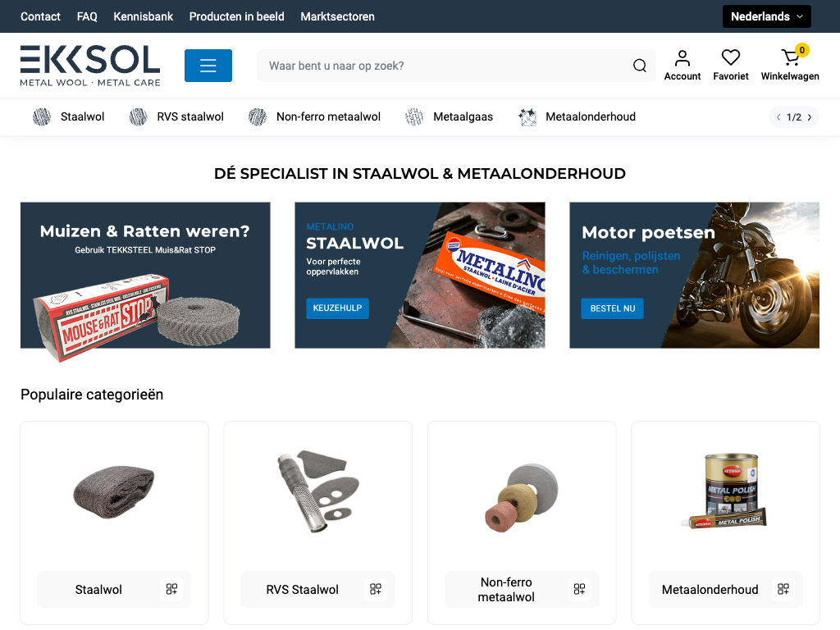
Task: Open the Account icon
Action: 682,65
